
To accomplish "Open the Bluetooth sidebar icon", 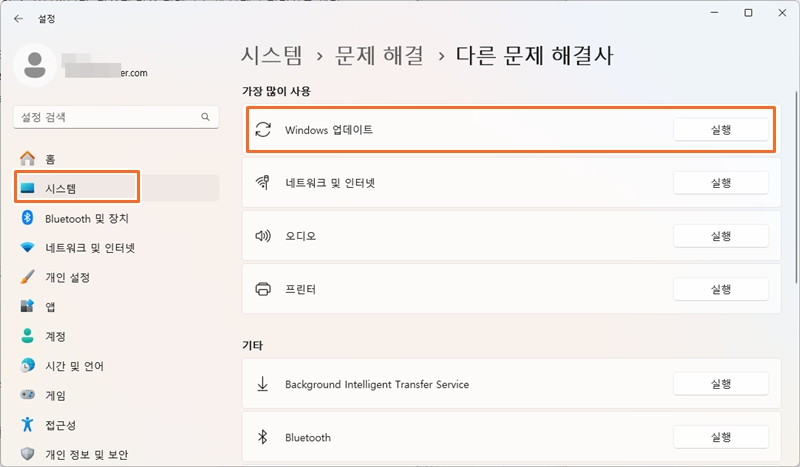I will [28, 218].
